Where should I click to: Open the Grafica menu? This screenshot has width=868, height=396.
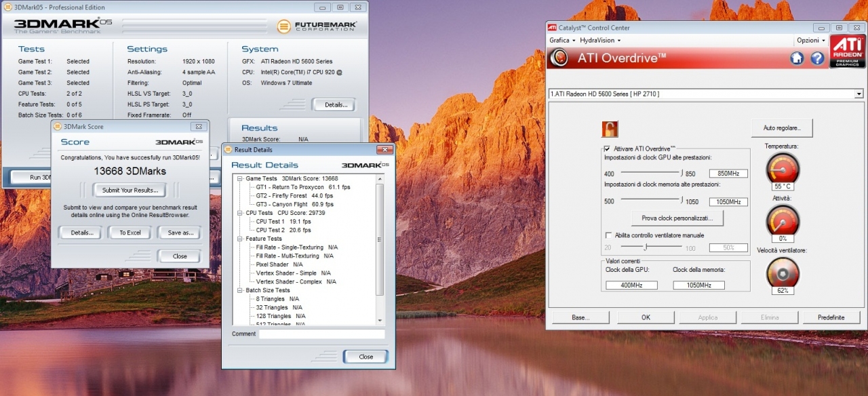[x=561, y=40]
